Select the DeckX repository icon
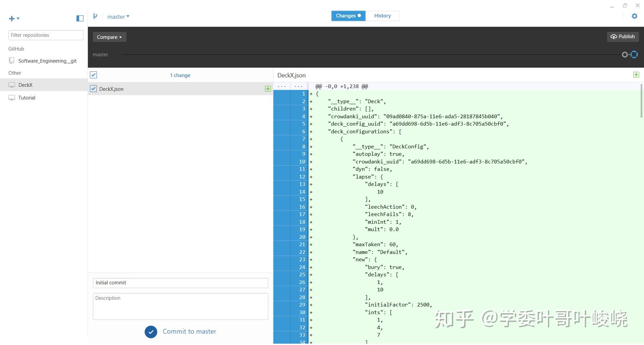Image resolution: width=644 pixels, height=345 pixels. click(12, 85)
